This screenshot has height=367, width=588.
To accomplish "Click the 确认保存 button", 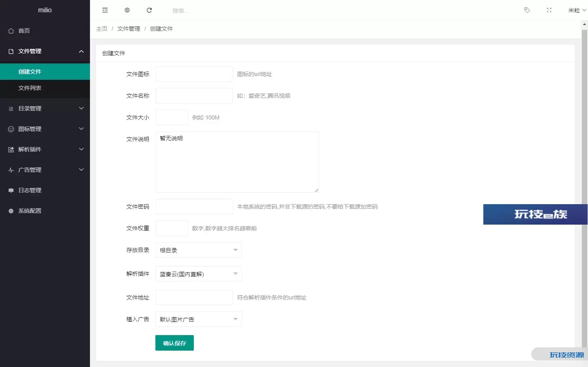I will coord(175,343).
